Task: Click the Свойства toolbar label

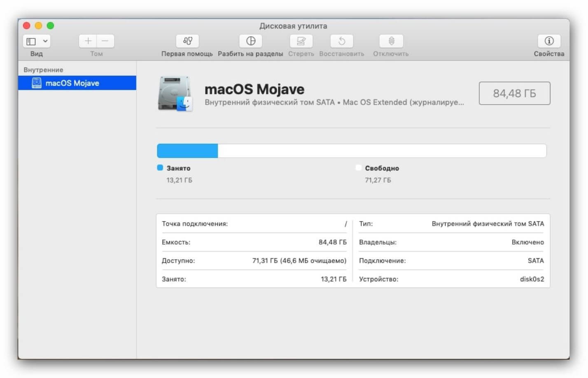Action: [549, 54]
